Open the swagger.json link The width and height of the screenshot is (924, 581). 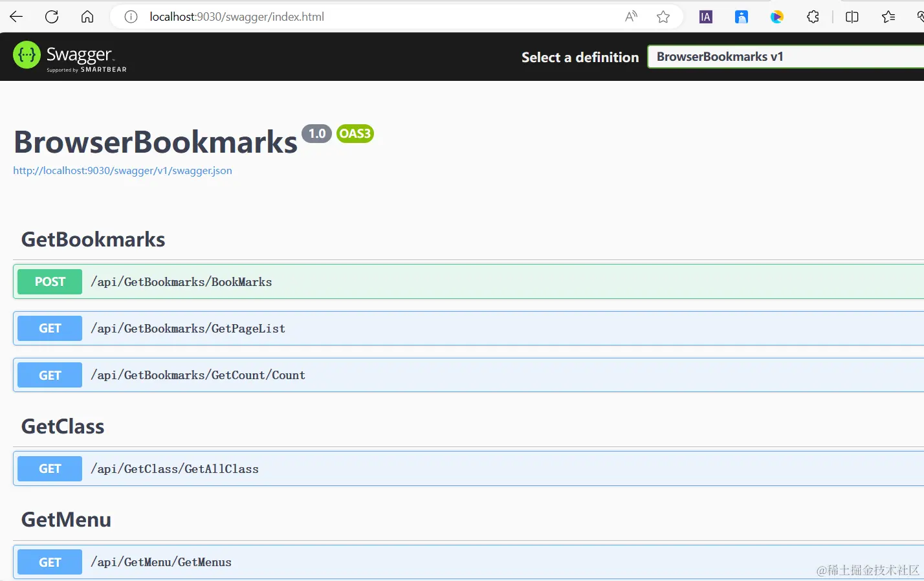[122, 171]
